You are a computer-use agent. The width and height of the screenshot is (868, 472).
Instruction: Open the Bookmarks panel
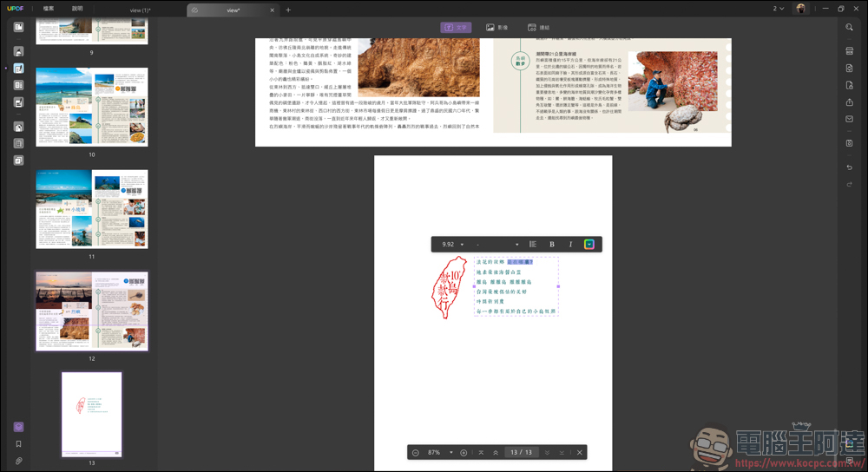[18, 443]
